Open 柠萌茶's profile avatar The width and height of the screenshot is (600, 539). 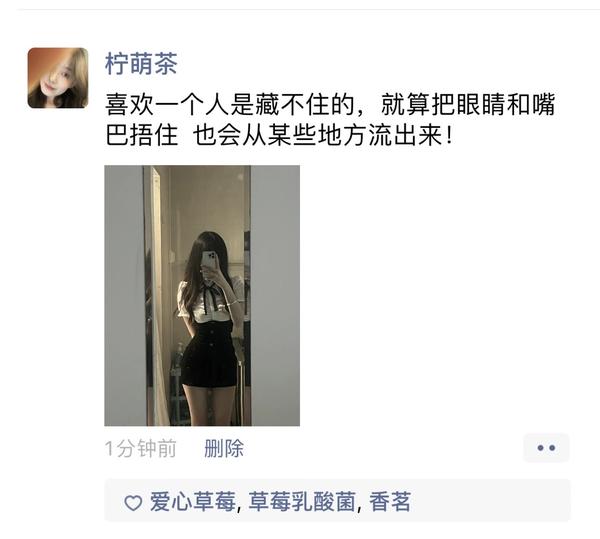coord(58,78)
